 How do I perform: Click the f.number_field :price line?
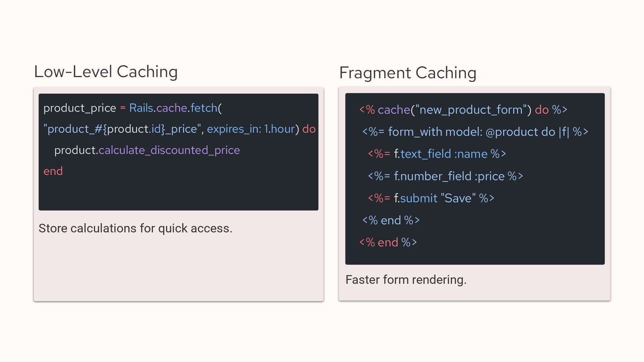[445, 176]
